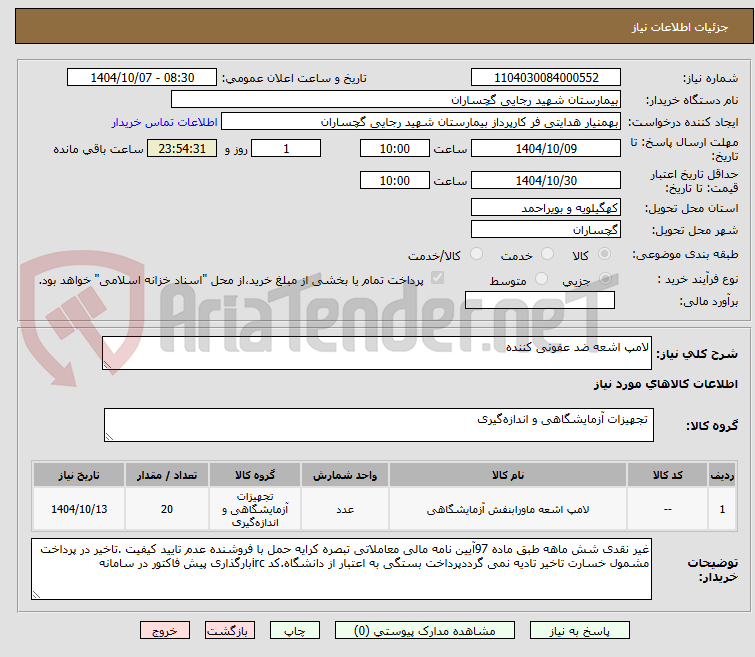Open مشاهده مدارک پیوستی (0) button
Image resolution: width=755 pixels, height=657 pixels.
coord(425,631)
